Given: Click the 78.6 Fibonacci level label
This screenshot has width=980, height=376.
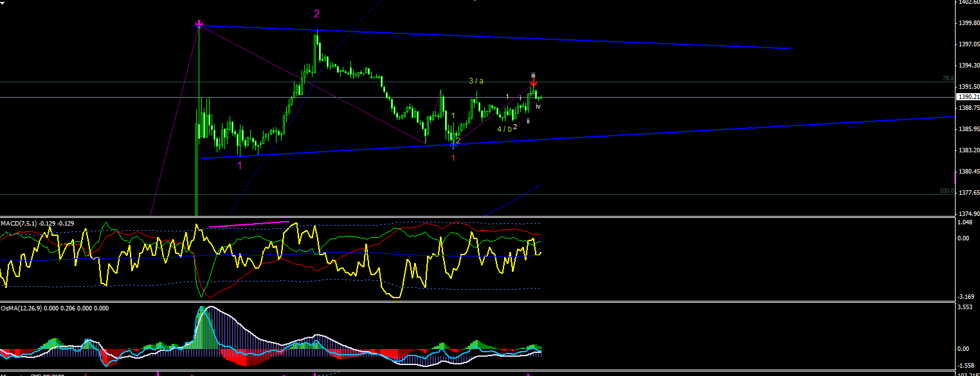Looking at the screenshot, I should (947, 78).
